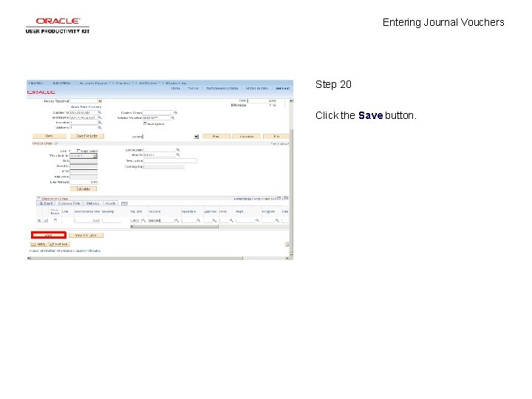
Task: Switch to the Assets tab
Action: click(110, 203)
